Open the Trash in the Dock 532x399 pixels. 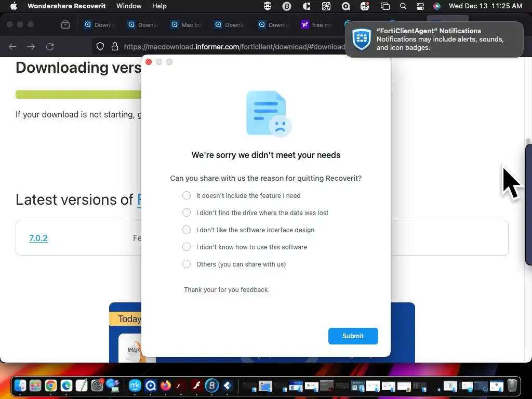point(512,386)
